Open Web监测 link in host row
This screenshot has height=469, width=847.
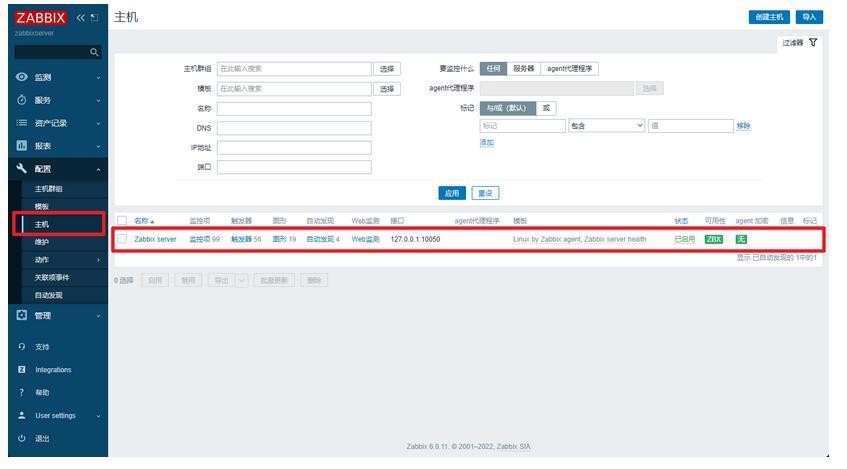coord(365,239)
